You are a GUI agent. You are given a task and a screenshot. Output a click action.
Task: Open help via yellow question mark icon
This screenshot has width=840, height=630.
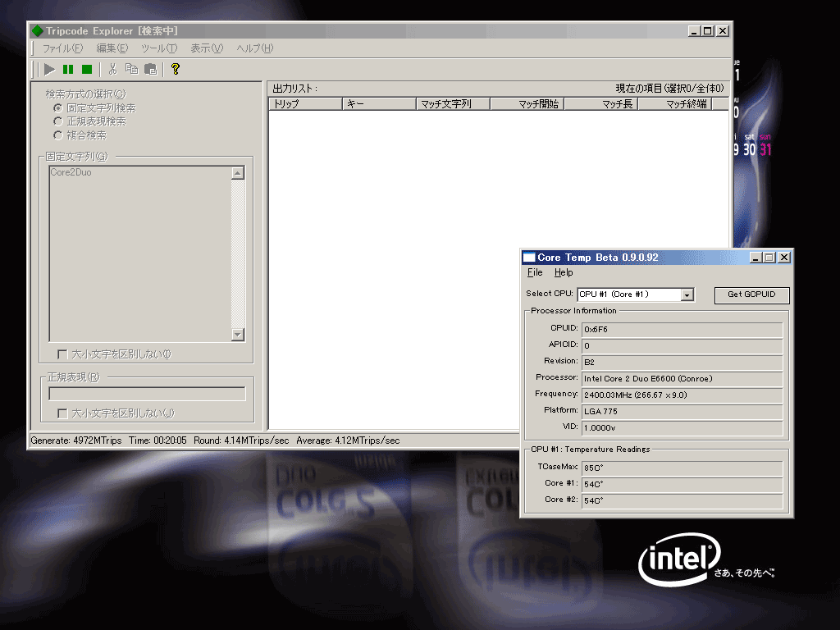175,70
